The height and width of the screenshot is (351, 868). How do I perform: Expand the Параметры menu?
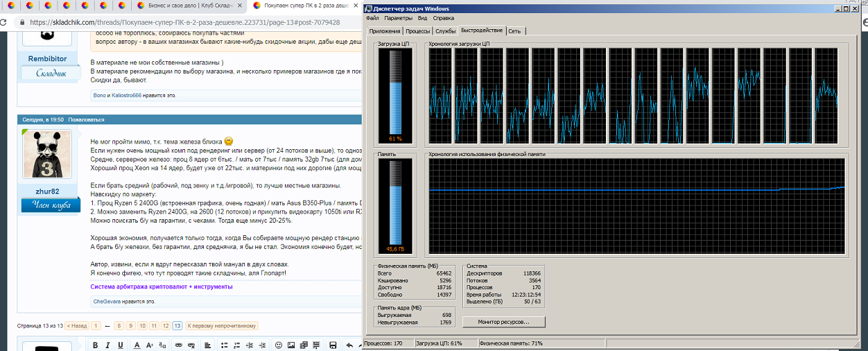398,18
